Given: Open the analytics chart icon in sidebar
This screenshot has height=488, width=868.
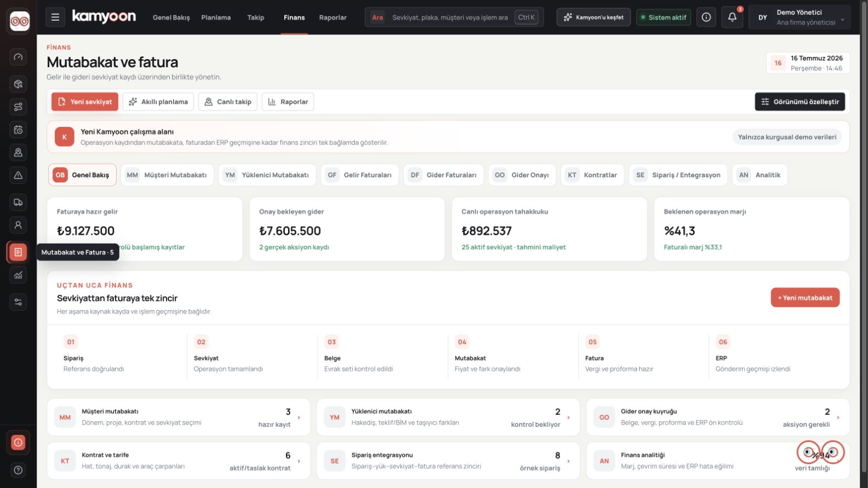Looking at the screenshot, I should point(18,275).
